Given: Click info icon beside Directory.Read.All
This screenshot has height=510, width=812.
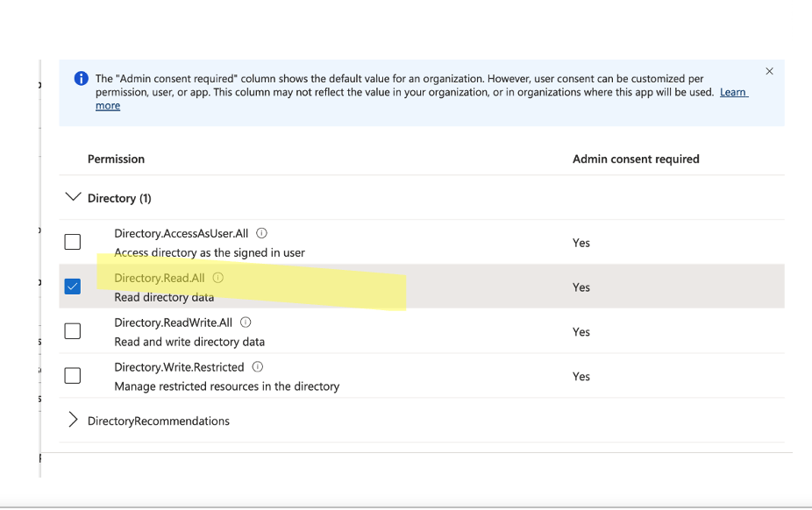Looking at the screenshot, I should click(x=218, y=278).
